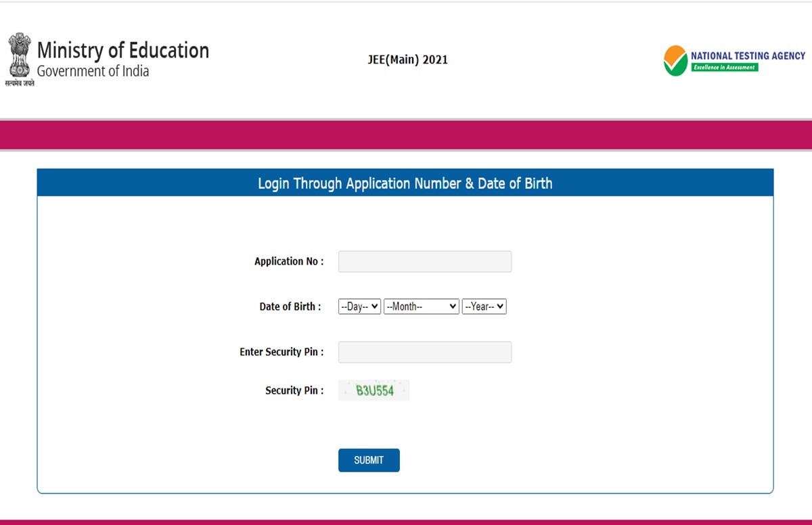Click the NATIONAL TESTING AGENCY text
Screen dimensions: 812x525
click(748, 55)
